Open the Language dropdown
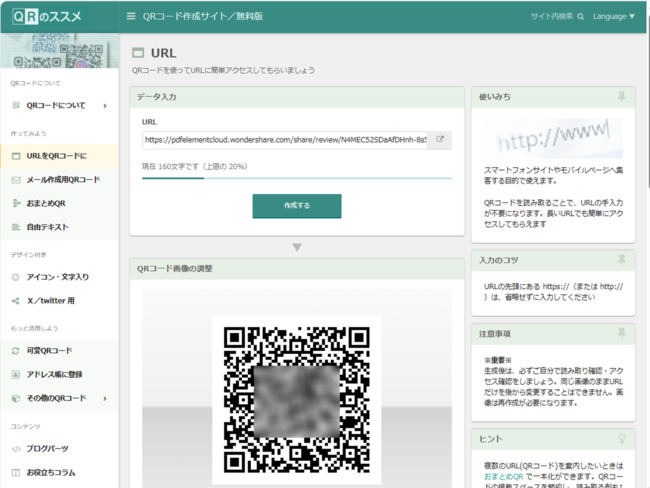The height and width of the screenshot is (488, 650). point(614,16)
